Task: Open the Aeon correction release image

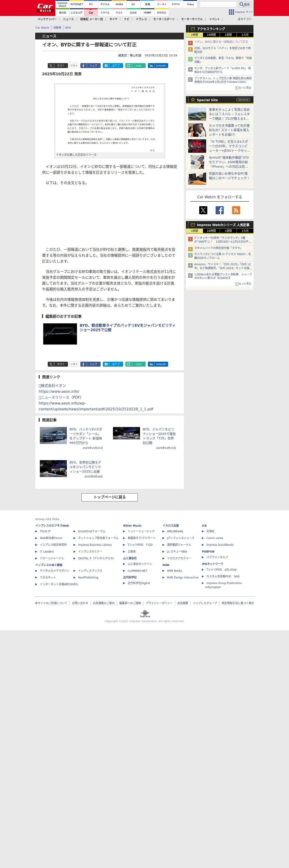Action: (x=110, y=118)
